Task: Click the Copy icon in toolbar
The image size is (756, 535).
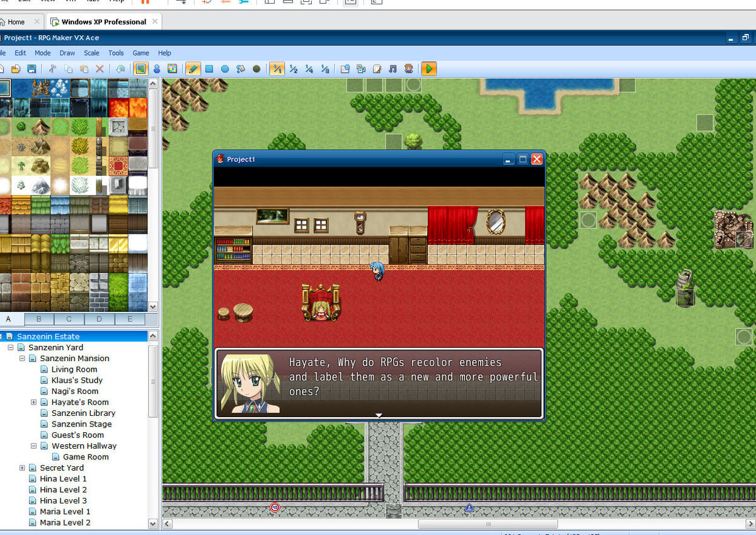Action: [68, 69]
